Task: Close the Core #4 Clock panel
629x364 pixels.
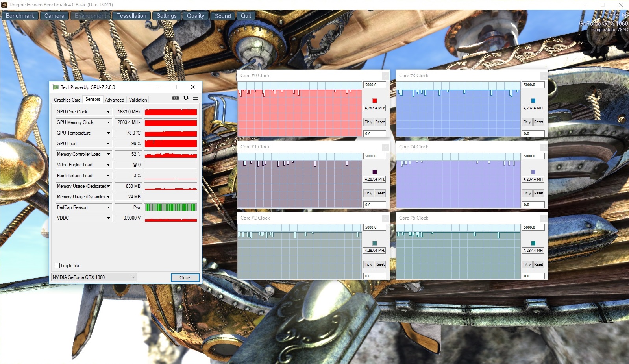Action: point(544,147)
